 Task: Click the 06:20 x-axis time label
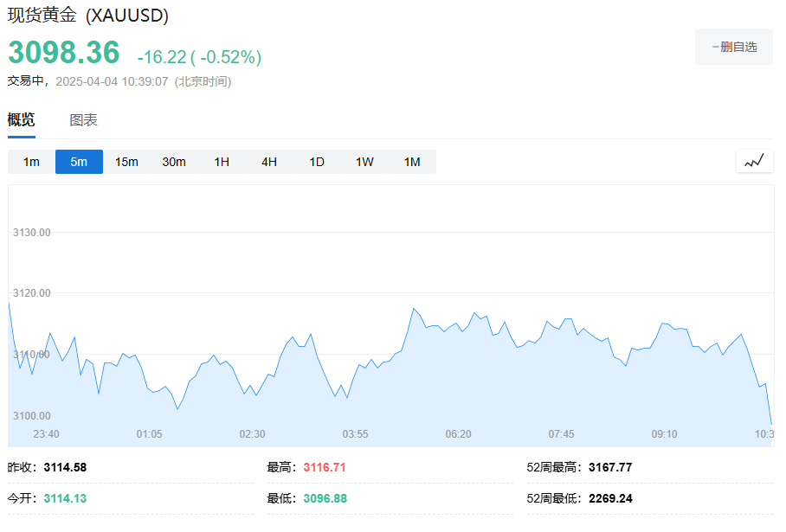(458, 433)
